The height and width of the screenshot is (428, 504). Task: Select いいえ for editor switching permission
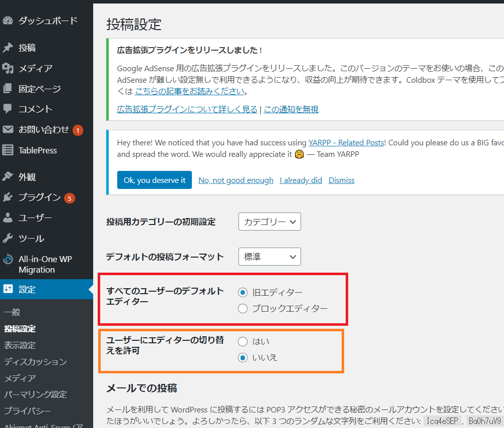pyautogui.click(x=243, y=357)
